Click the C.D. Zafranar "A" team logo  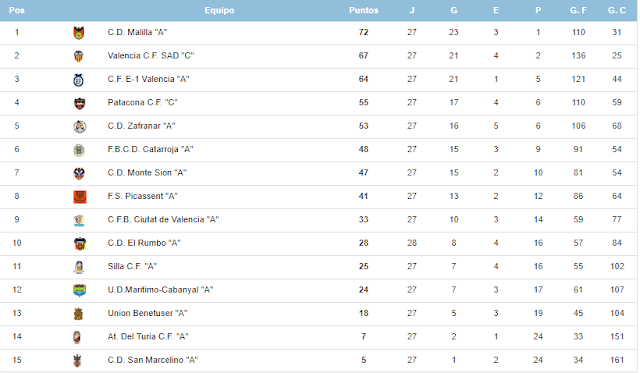click(79, 127)
